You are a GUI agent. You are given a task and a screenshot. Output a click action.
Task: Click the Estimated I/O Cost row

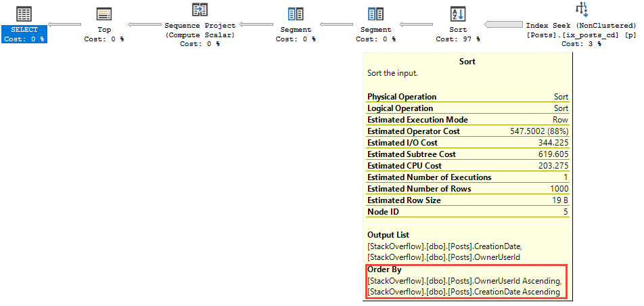467,143
